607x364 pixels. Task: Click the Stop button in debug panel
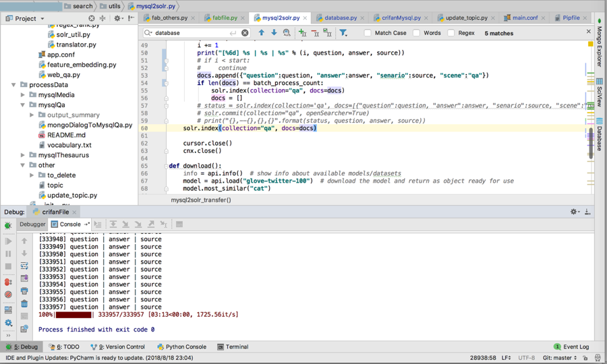[8, 267]
